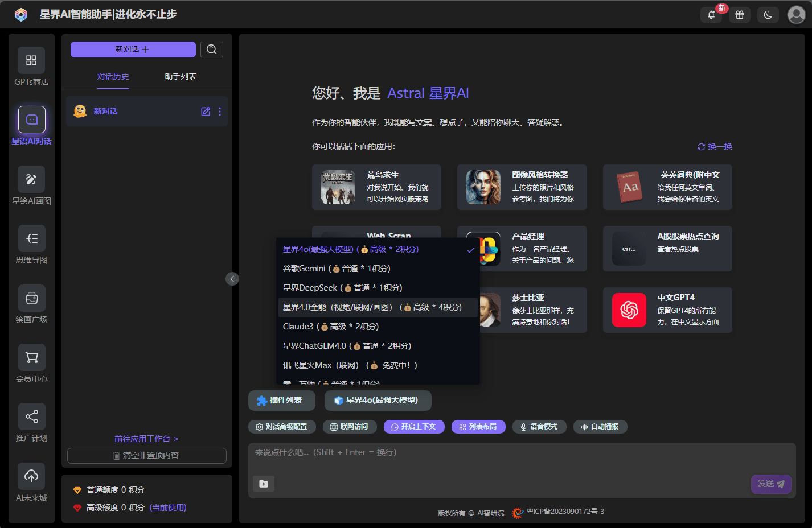
Task: Select Claude3 model option
Action: click(378, 327)
